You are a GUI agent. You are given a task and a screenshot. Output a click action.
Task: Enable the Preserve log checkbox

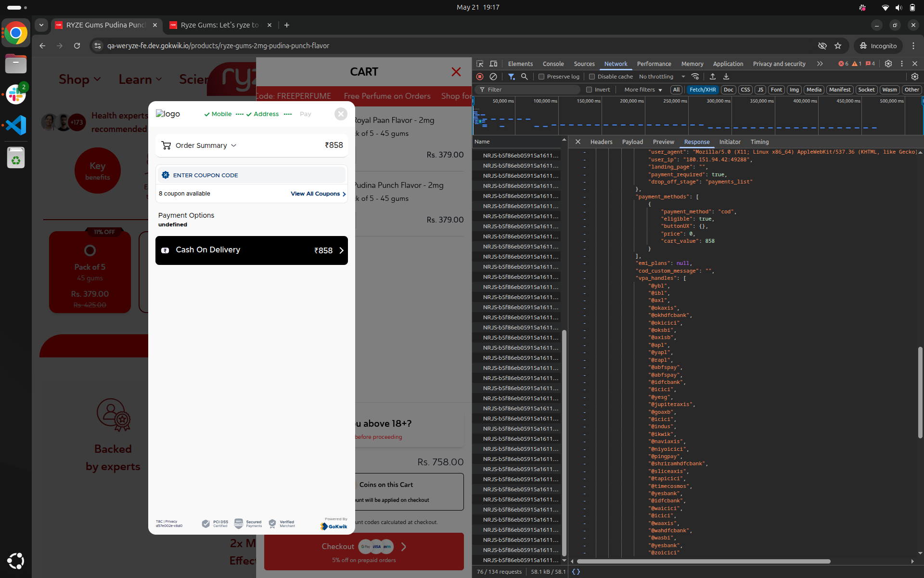point(541,77)
